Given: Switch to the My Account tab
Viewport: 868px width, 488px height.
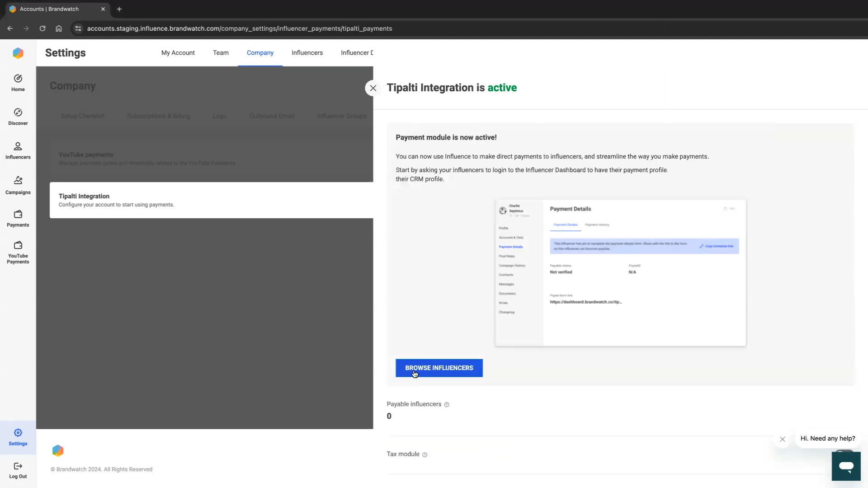Looking at the screenshot, I should pos(178,53).
